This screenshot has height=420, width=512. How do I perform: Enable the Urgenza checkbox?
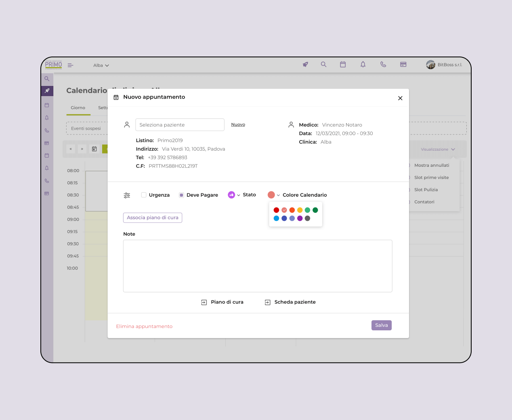144,195
